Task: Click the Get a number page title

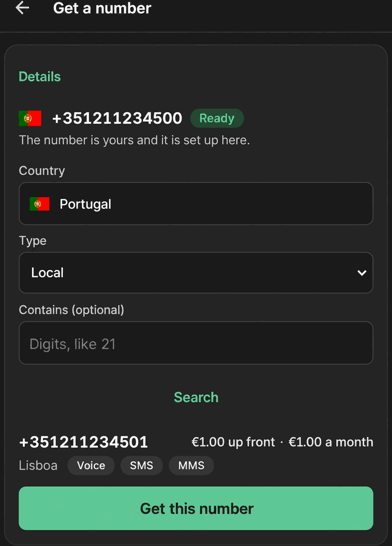Action: (x=102, y=8)
